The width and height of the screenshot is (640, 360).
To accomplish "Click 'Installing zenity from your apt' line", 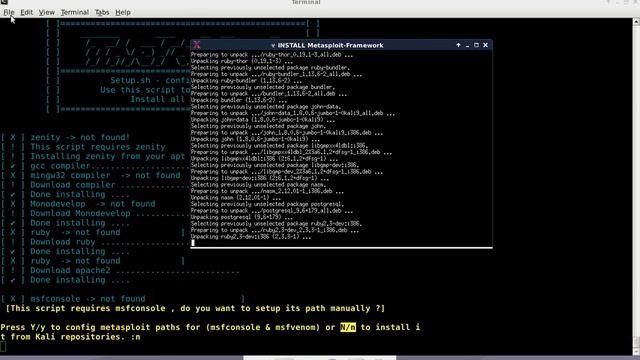I will click(x=108, y=156).
